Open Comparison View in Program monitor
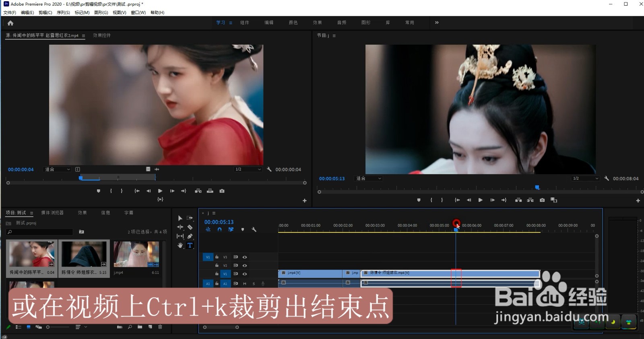The width and height of the screenshot is (644, 339). 554,200
